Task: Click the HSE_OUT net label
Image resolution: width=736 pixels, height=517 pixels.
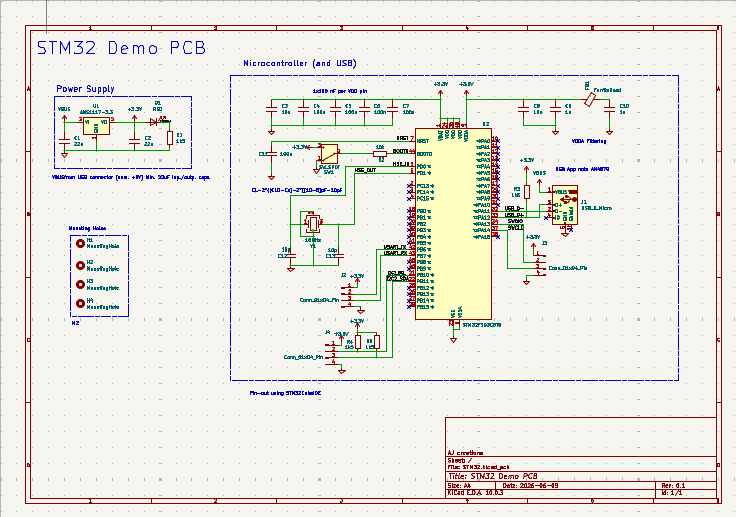Action: tap(365, 170)
